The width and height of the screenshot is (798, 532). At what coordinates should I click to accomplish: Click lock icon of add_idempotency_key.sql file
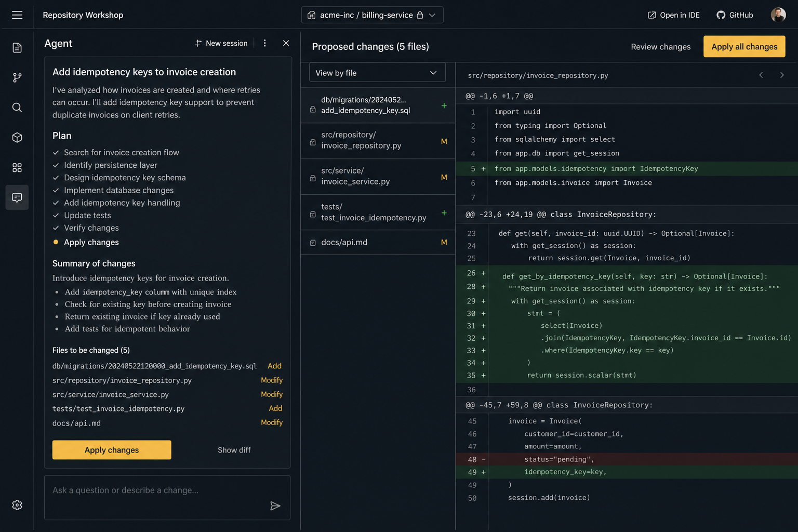(x=313, y=110)
